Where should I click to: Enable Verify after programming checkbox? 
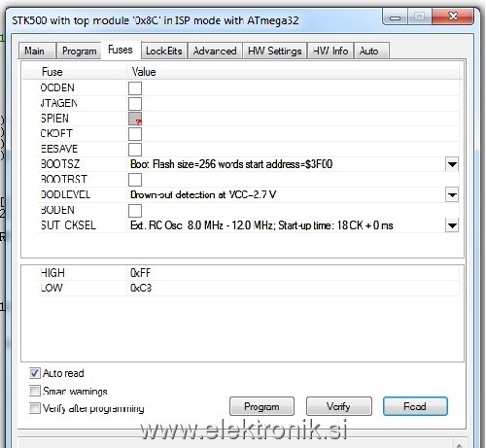[35, 408]
